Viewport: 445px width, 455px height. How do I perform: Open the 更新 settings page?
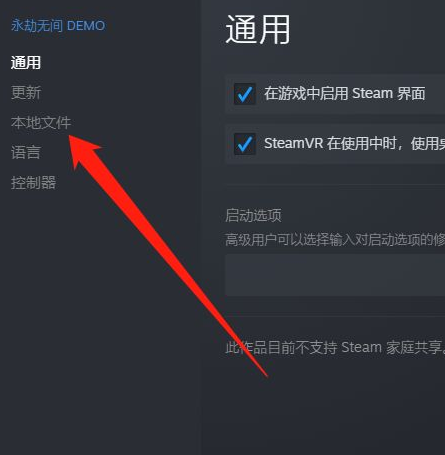pyautogui.click(x=26, y=93)
